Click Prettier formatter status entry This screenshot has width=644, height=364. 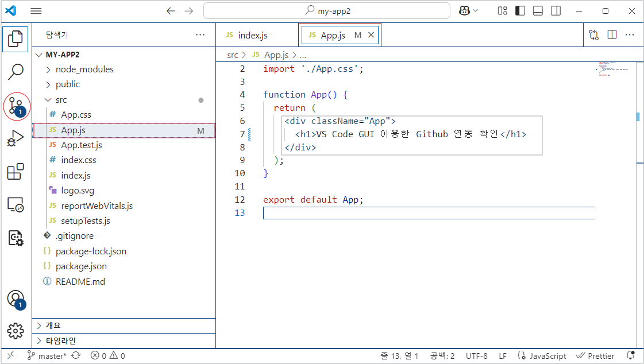click(595, 356)
